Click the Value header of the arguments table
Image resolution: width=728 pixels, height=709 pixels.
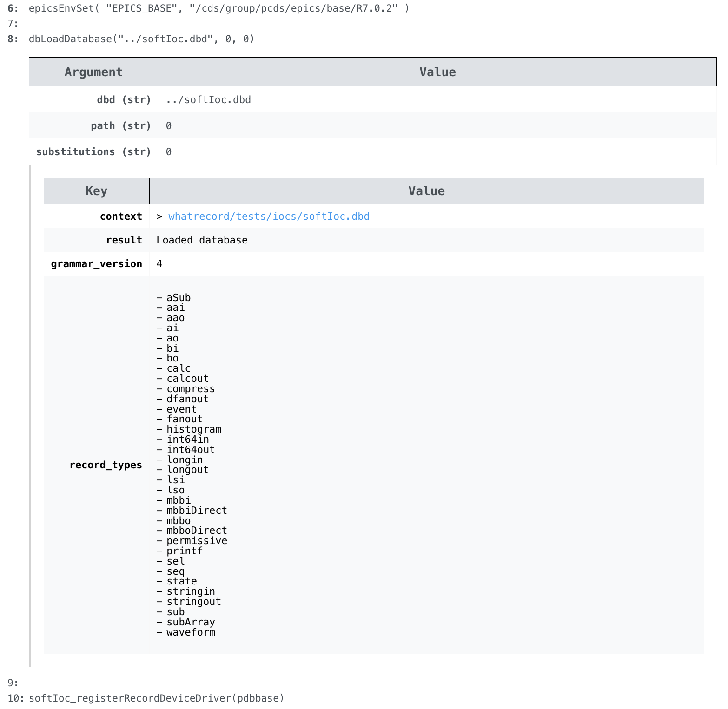437,72
